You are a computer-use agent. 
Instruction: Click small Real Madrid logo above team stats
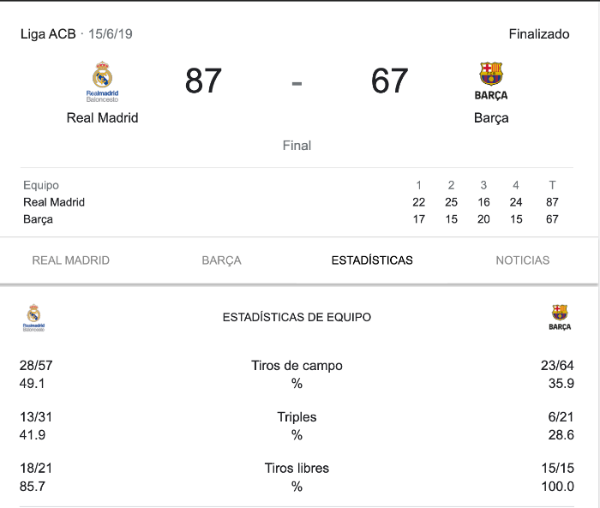[x=34, y=318]
